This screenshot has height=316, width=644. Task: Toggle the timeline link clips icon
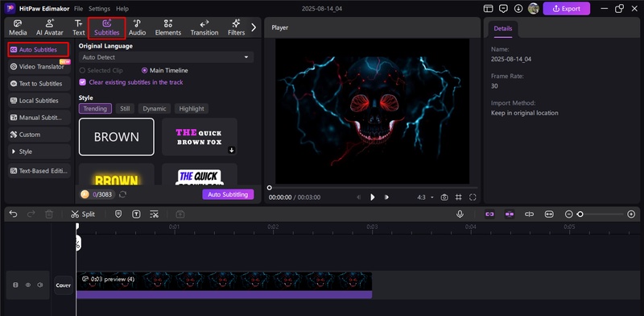click(x=489, y=214)
